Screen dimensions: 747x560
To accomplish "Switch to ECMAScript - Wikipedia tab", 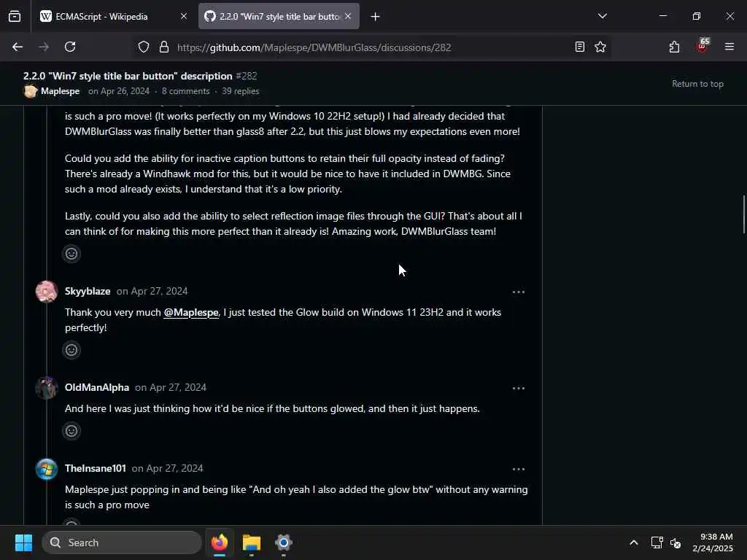I will pos(113,17).
